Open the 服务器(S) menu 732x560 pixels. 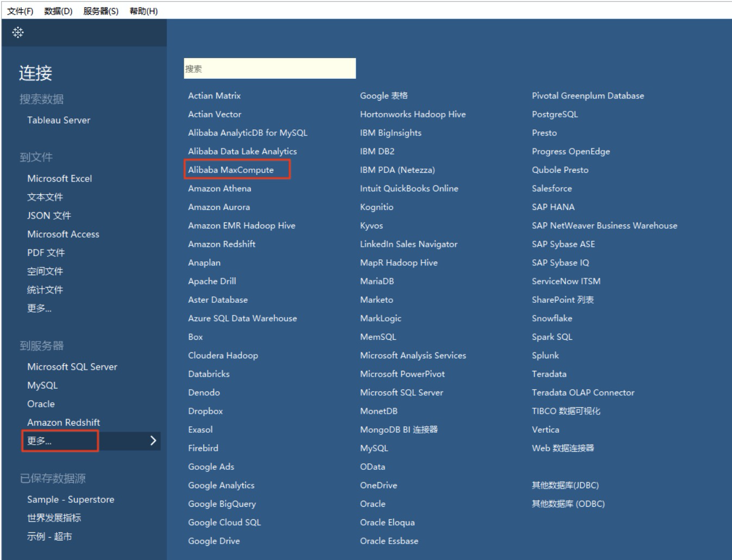101,11
